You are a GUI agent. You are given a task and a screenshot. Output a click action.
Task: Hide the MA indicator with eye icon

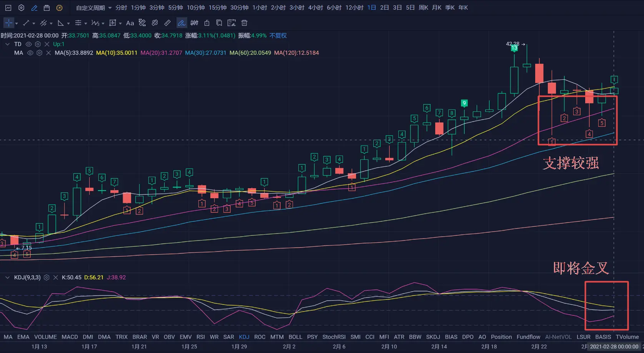[30, 53]
